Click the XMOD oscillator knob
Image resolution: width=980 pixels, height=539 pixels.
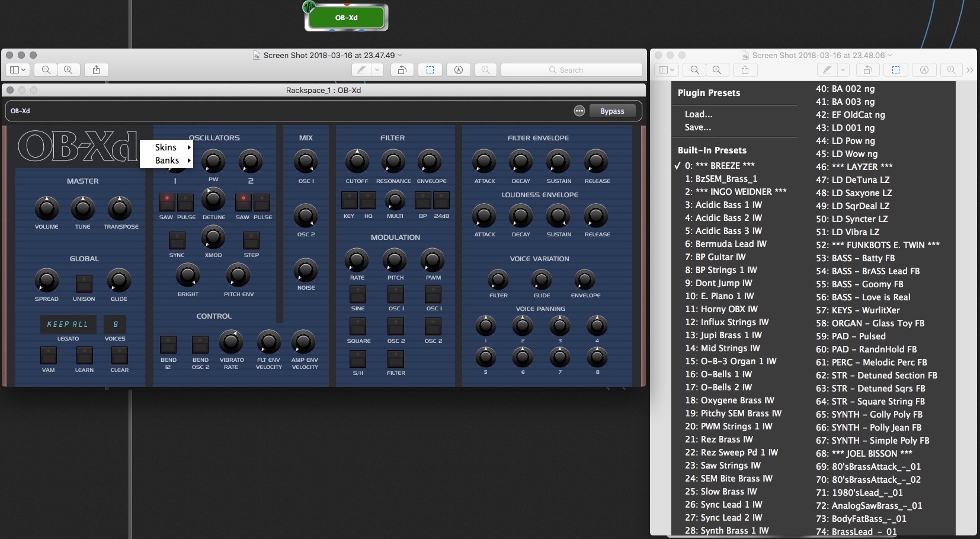click(x=213, y=238)
